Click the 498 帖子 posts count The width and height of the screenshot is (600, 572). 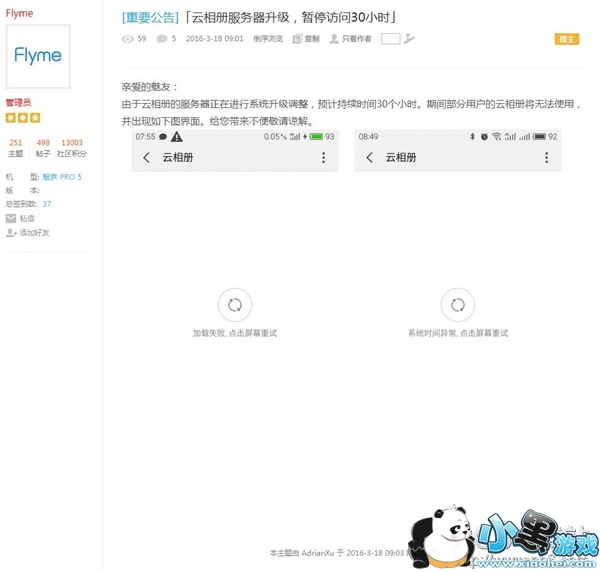coord(43,148)
